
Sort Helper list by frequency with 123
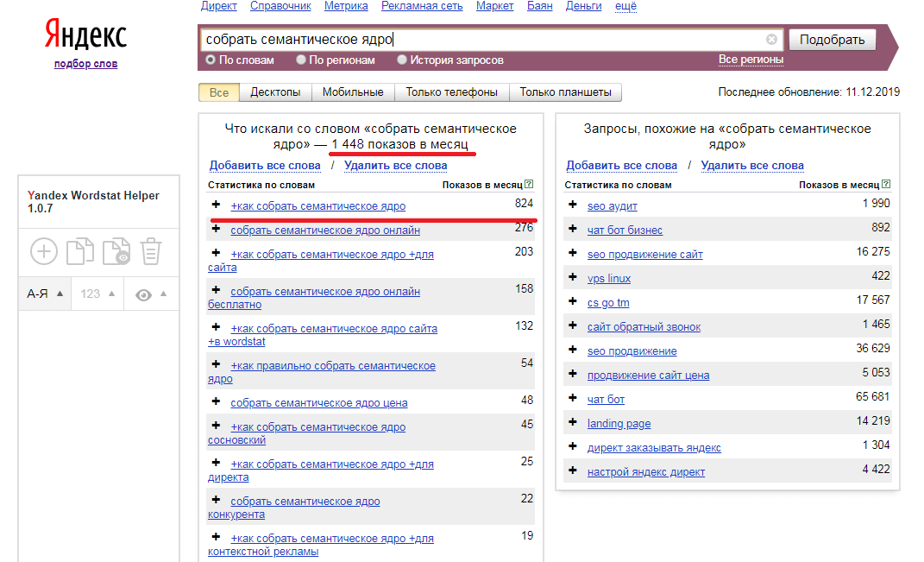97,294
